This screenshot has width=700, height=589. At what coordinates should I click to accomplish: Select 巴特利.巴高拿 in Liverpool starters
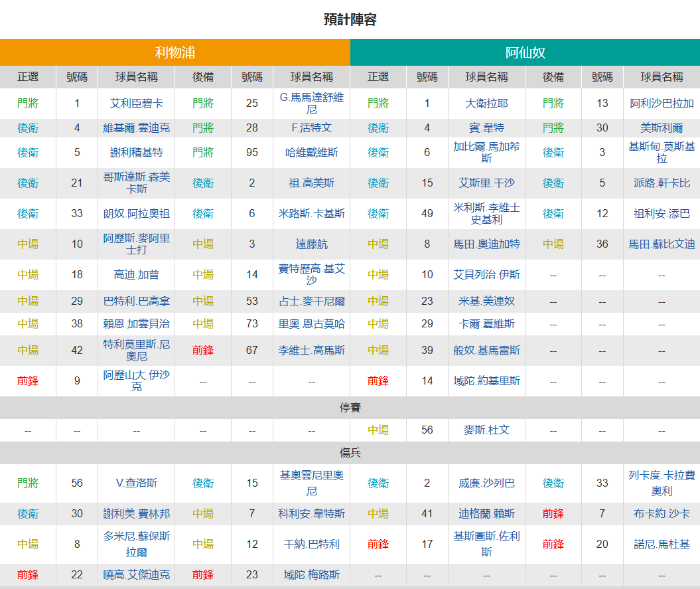[136, 301]
